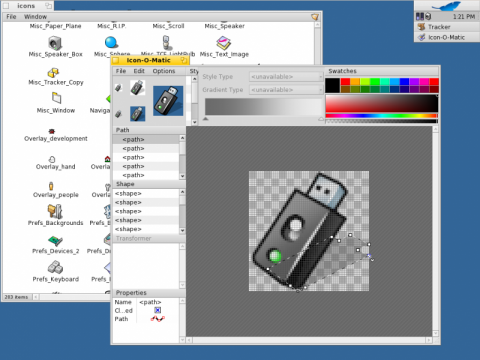Click the Misc_Speaker label in icons window
The height and width of the screenshot is (360, 480).
224,26
